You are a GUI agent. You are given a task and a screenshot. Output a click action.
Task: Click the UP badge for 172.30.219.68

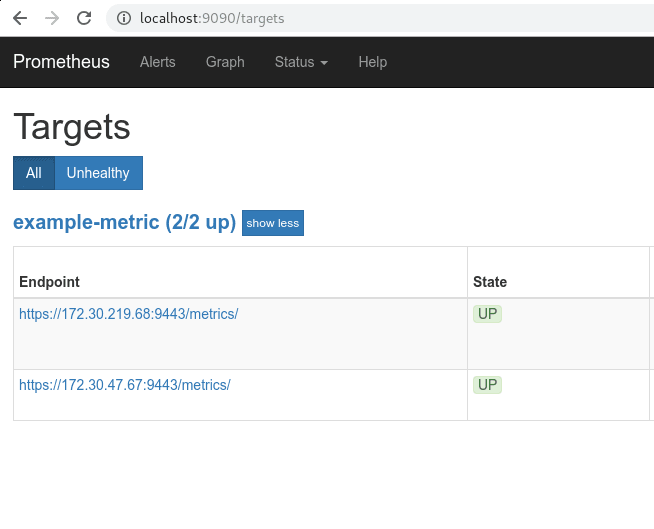487,314
